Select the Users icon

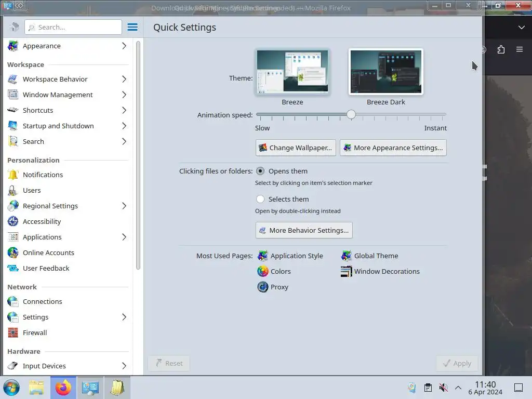pos(13,190)
